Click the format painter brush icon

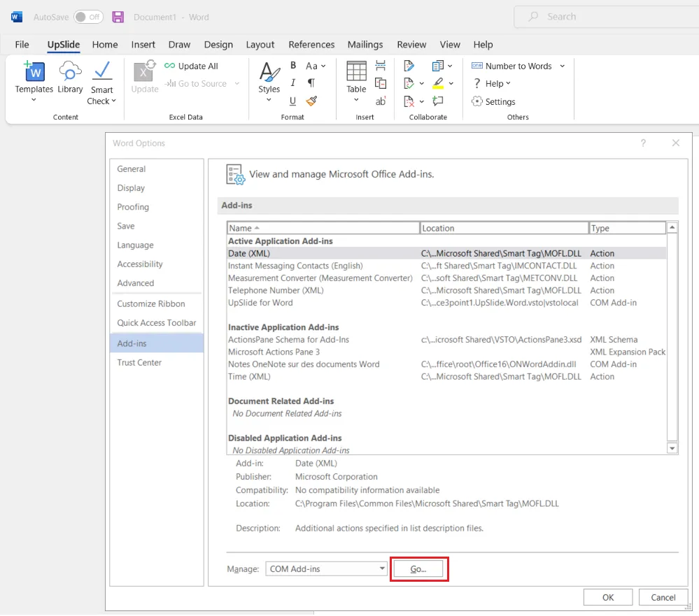[x=311, y=101]
